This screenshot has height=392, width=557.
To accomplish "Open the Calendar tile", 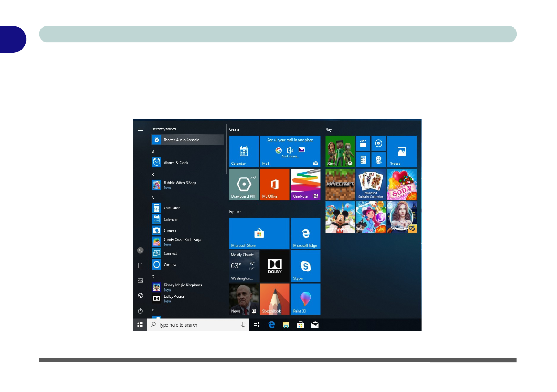I will 244,151.
